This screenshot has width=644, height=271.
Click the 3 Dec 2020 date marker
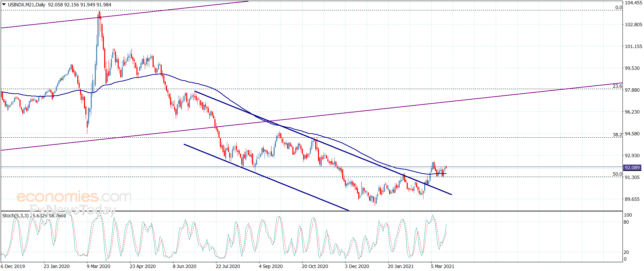click(357, 266)
